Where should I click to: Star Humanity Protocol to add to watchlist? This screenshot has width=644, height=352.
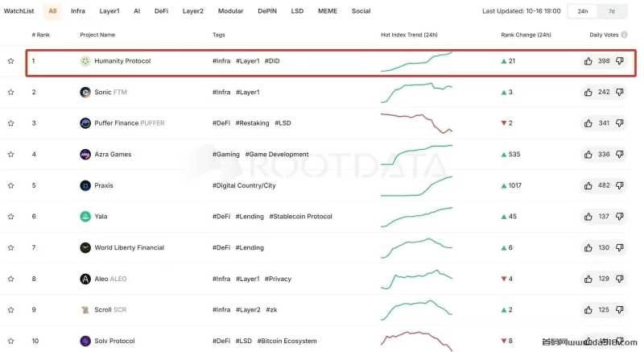coord(10,60)
